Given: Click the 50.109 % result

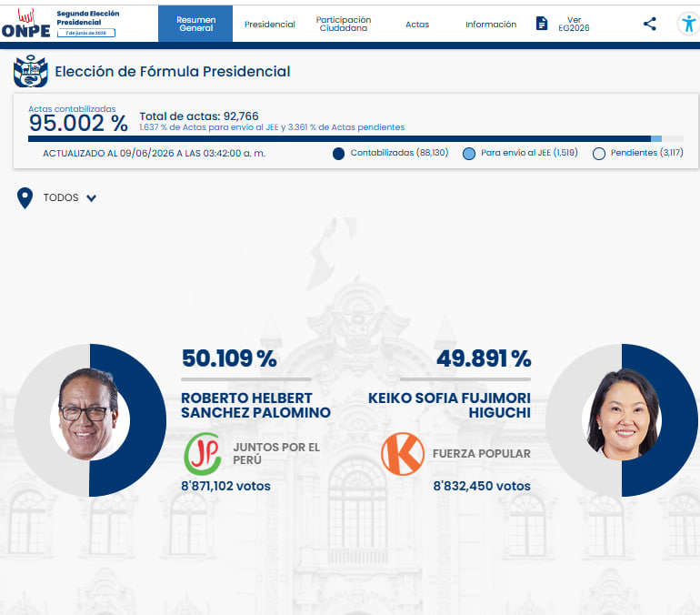Looking at the screenshot, I should point(229,358).
